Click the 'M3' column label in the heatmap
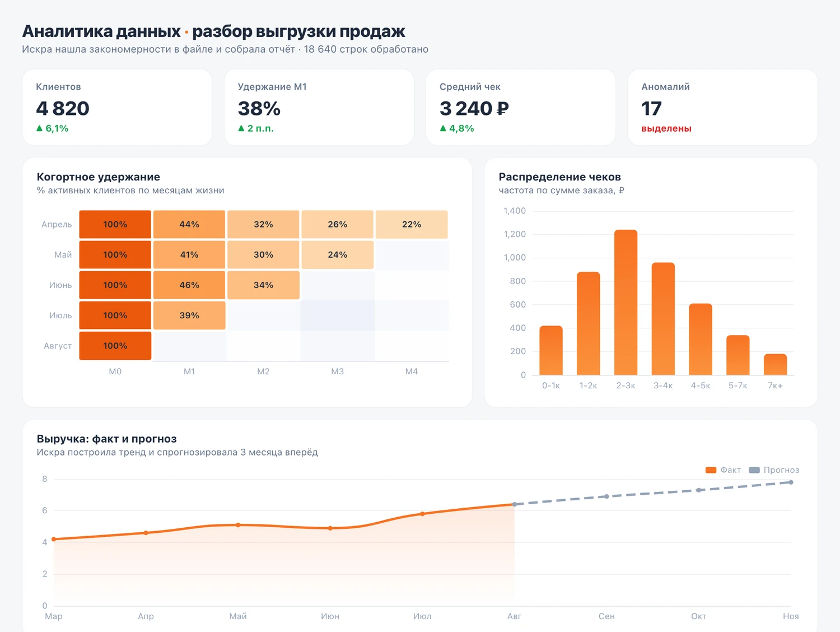 tap(338, 371)
